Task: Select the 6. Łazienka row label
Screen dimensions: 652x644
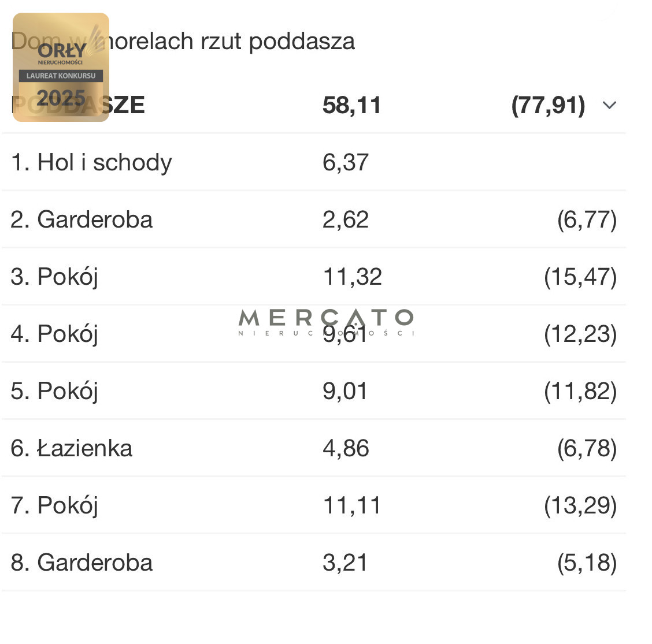Action: pyautogui.click(x=72, y=448)
